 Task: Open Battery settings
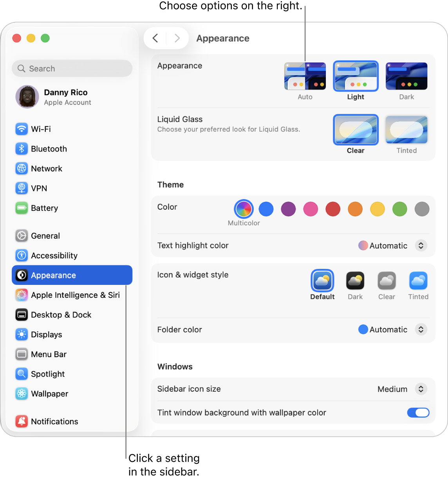tap(44, 208)
